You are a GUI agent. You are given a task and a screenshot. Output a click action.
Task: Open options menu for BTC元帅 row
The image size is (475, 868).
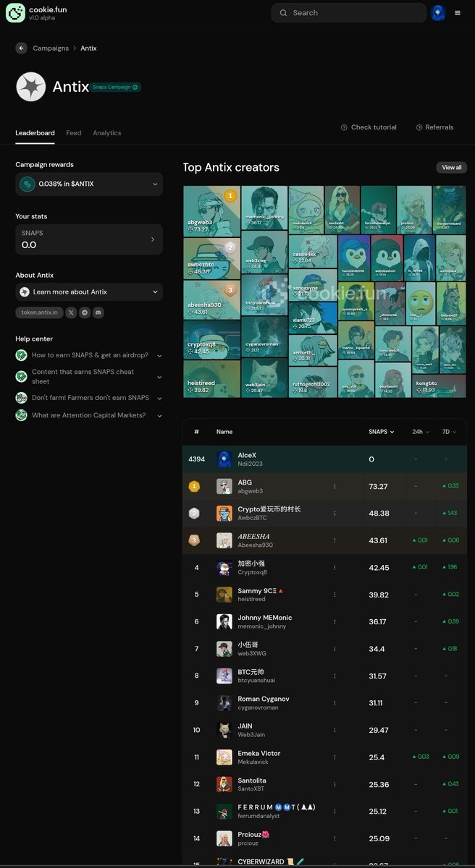coord(335,676)
